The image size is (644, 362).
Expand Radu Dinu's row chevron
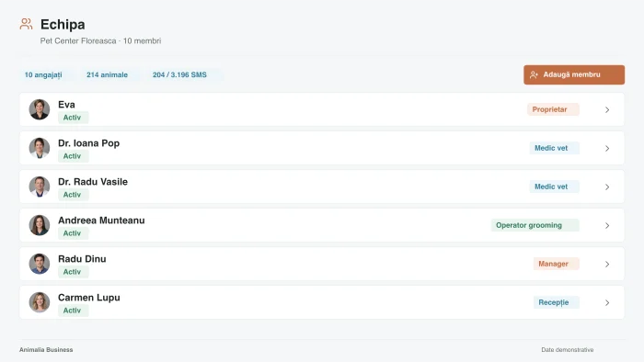(x=607, y=264)
